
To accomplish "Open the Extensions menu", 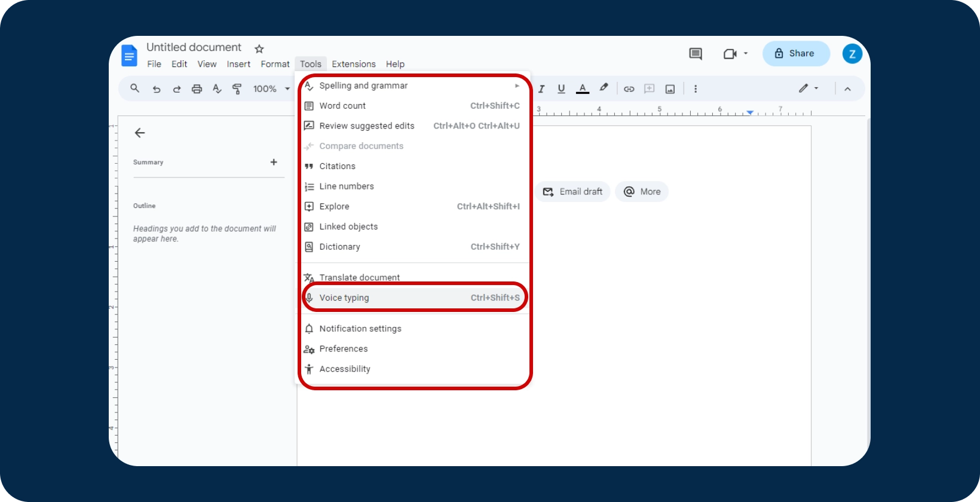I will click(354, 64).
